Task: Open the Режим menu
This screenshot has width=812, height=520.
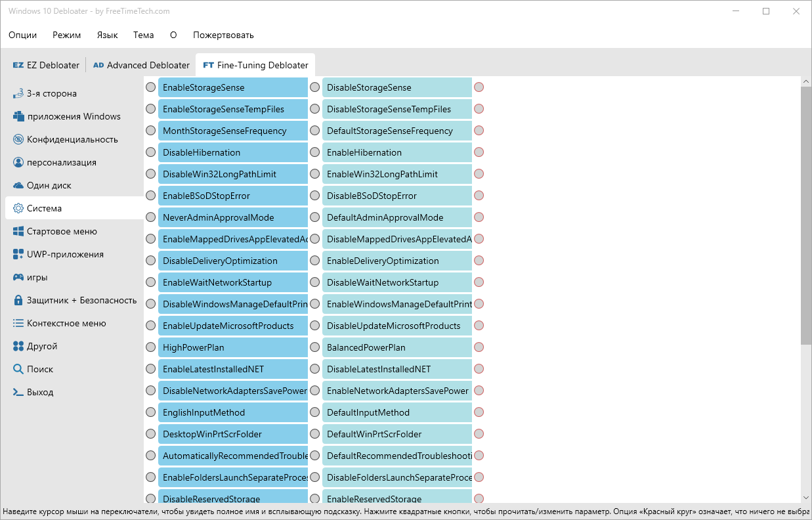Action: tap(67, 35)
